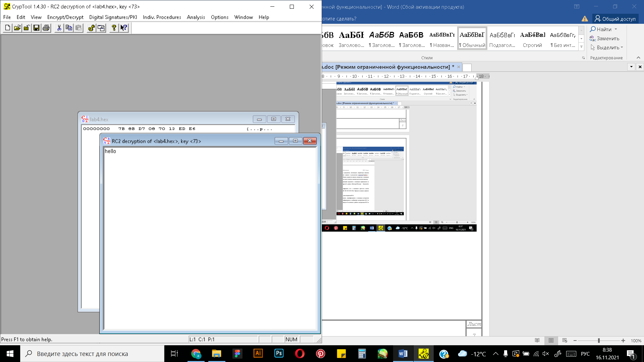Open the Выделить dropdown in Word
Screen dimensions: 644x362
(x=606, y=47)
